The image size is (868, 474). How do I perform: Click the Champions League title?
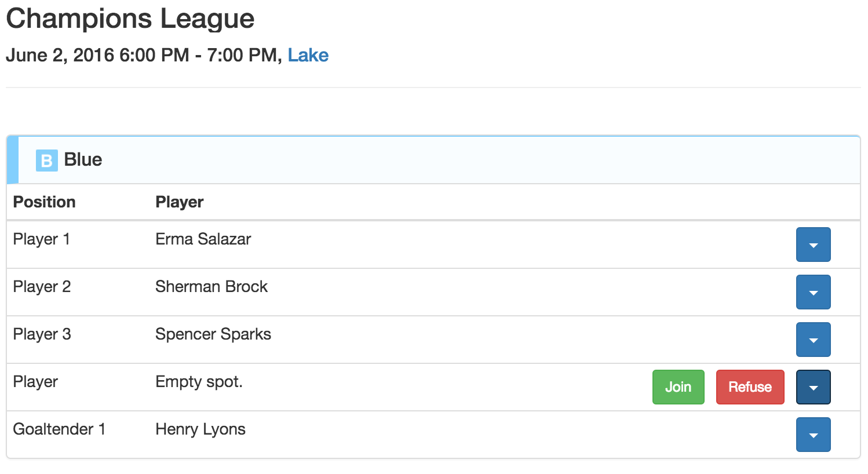point(130,19)
